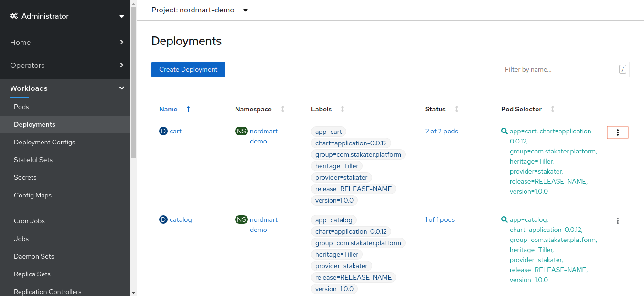The image size is (644, 296).
Task: Open kebab menu for catalog deployment
Action: [618, 221]
